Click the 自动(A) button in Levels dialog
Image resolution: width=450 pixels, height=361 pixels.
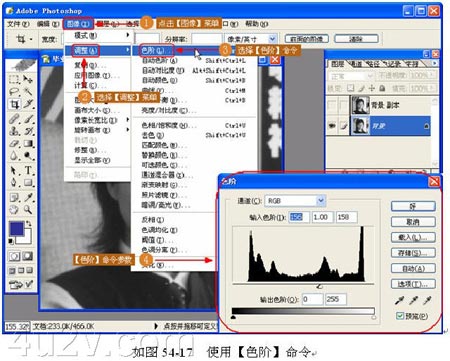[413, 268]
